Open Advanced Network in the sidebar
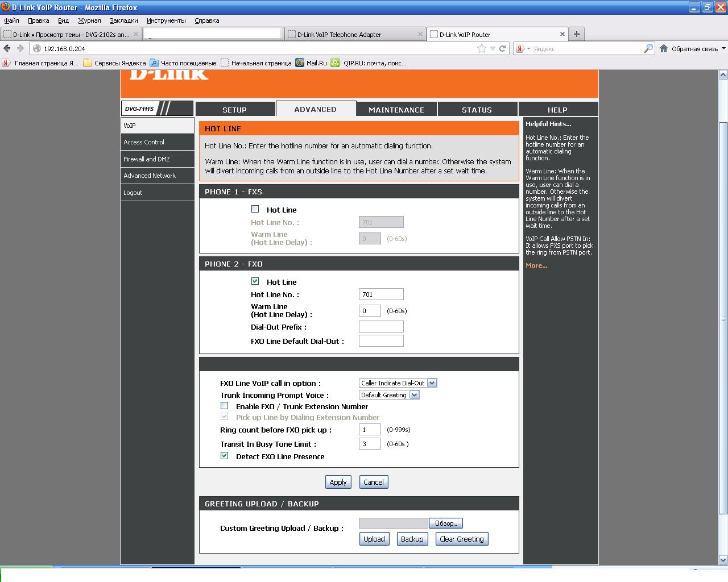The height and width of the screenshot is (582, 728). pyautogui.click(x=158, y=176)
